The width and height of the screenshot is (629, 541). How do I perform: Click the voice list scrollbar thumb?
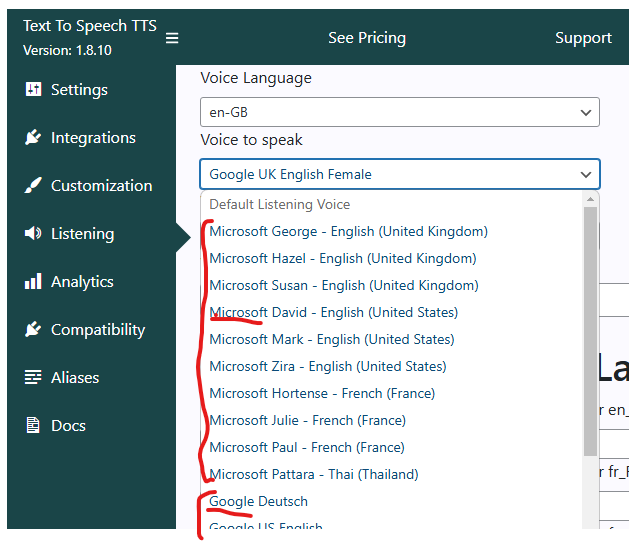(590, 331)
